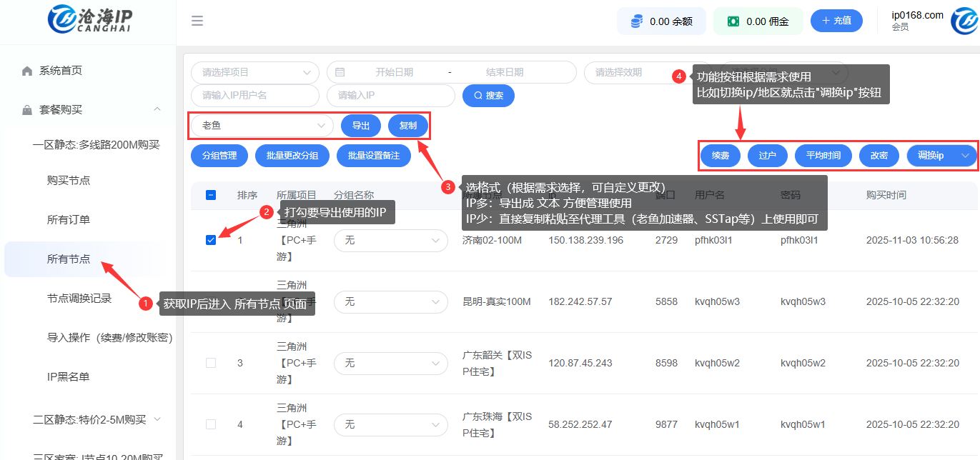Uncheck the checkbox for row 1
The height and width of the screenshot is (460, 980).
(211, 240)
